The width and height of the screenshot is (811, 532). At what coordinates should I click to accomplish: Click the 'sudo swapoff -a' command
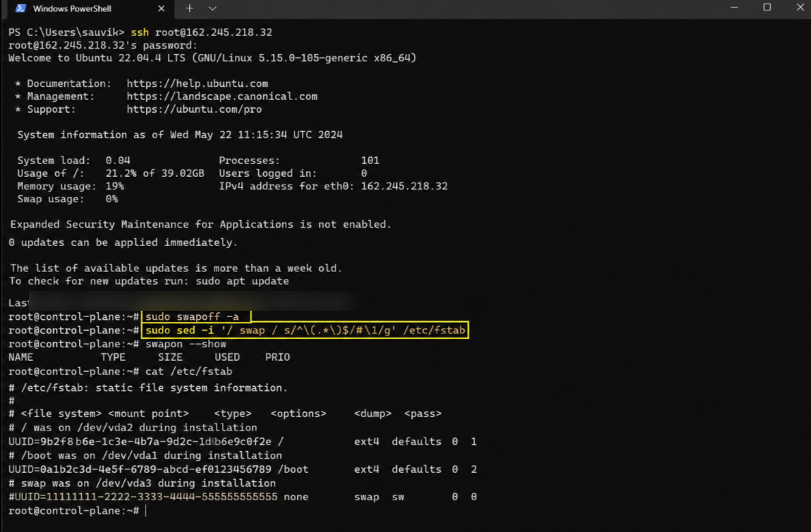[x=192, y=316]
